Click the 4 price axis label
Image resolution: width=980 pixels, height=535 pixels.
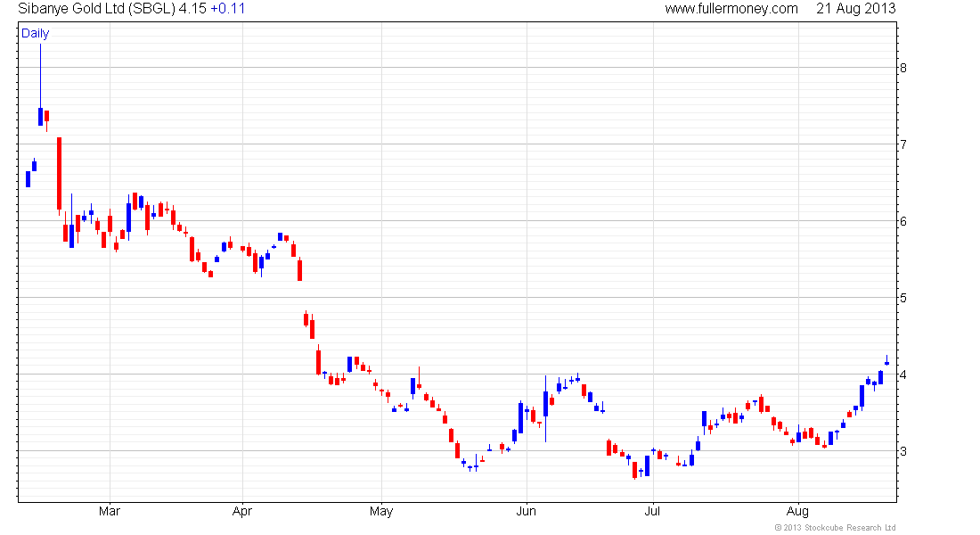pyautogui.click(x=903, y=374)
